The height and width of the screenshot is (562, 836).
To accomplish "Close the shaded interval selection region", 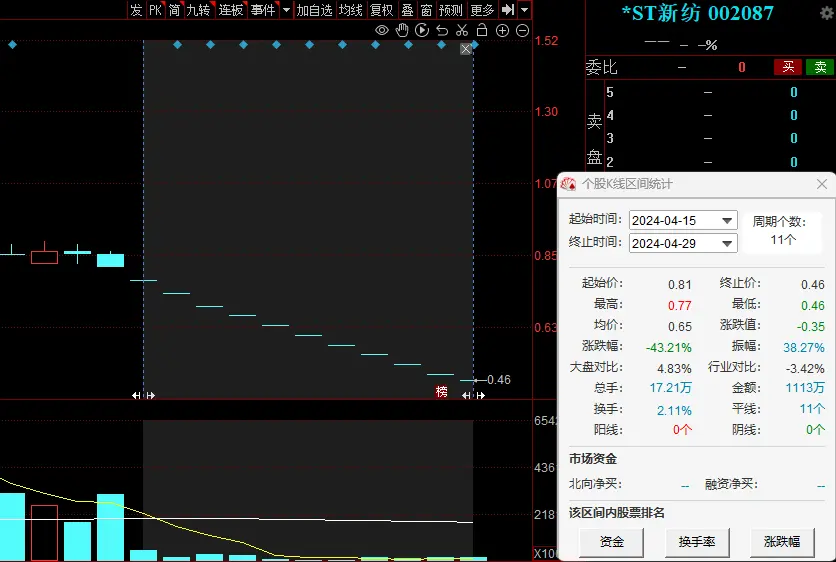I will click(465, 49).
